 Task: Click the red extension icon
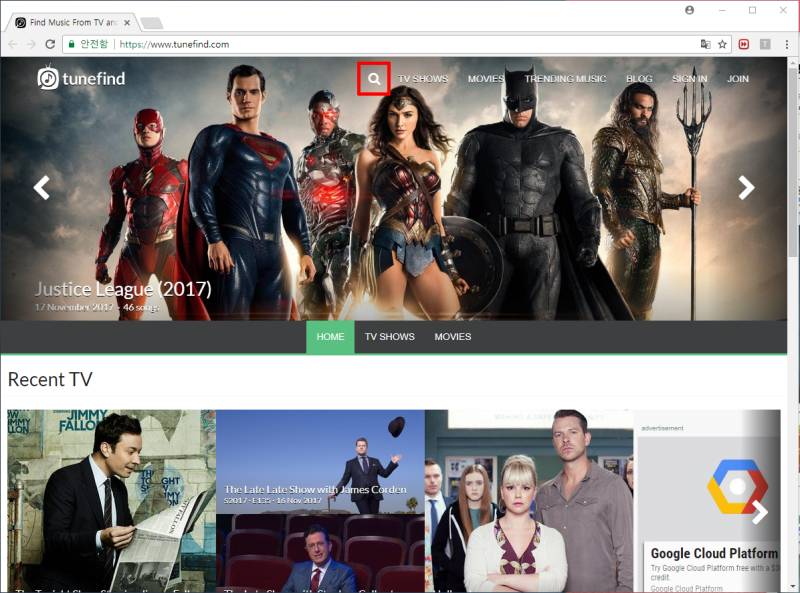pos(744,44)
